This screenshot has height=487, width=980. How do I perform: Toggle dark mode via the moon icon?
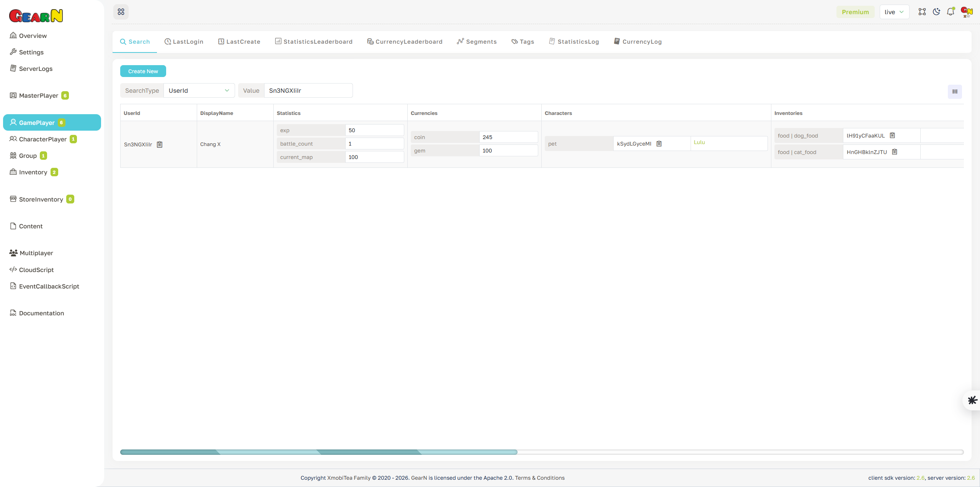[x=936, y=11]
